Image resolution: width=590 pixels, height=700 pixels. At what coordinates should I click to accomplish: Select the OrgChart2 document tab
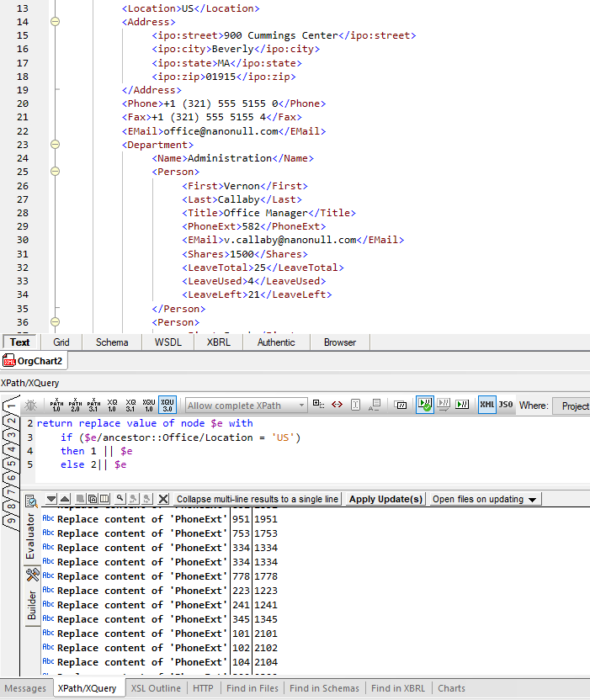pos(35,361)
